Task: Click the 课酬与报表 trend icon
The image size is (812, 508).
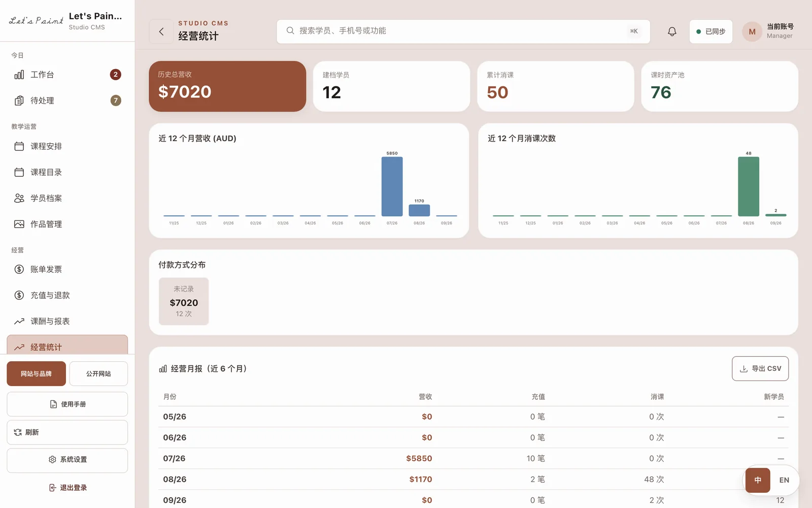Action: click(x=19, y=321)
